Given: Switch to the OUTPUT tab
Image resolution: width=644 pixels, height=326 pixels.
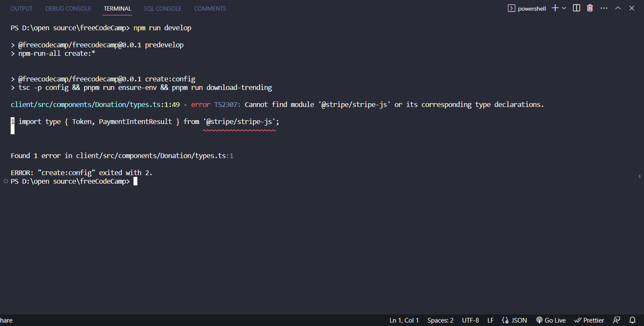Looking at the screenshot, I should point(21,8).
